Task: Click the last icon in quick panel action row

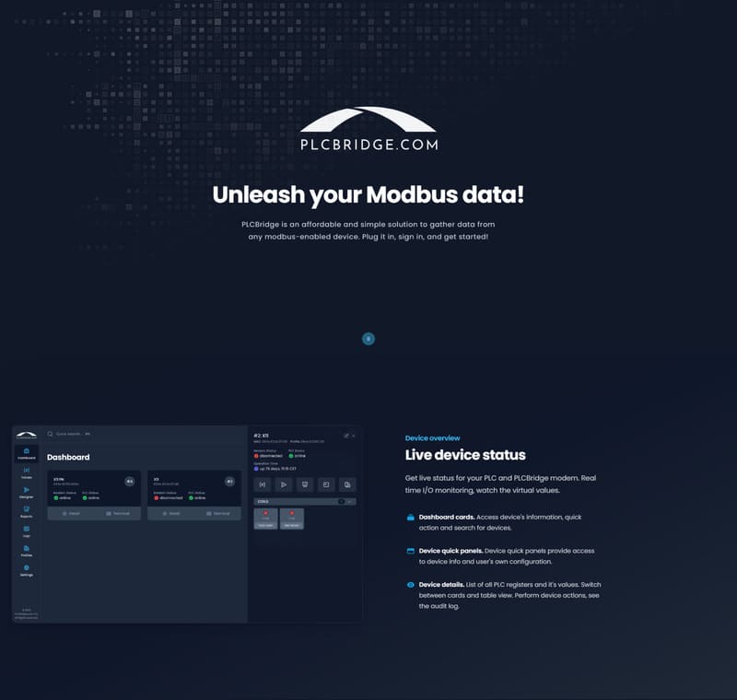Action: pos(347,484)
